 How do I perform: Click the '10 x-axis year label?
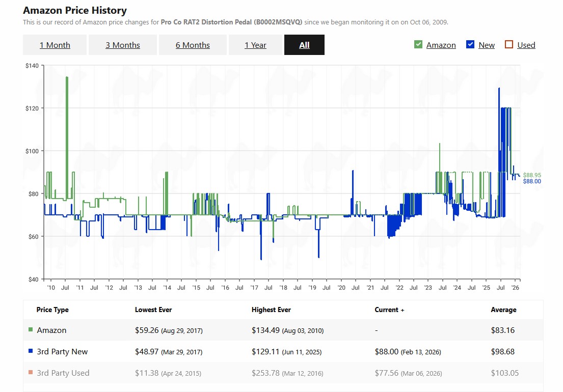click(x=51, y=288)
